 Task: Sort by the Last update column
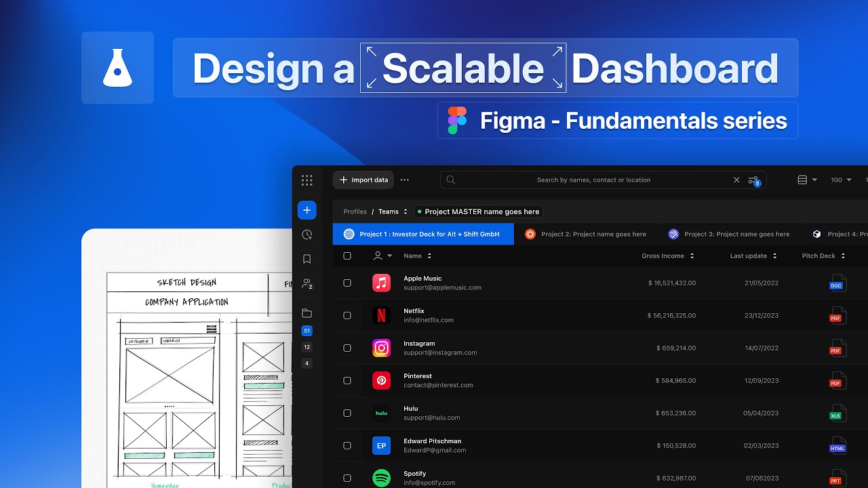coord(753,256)
